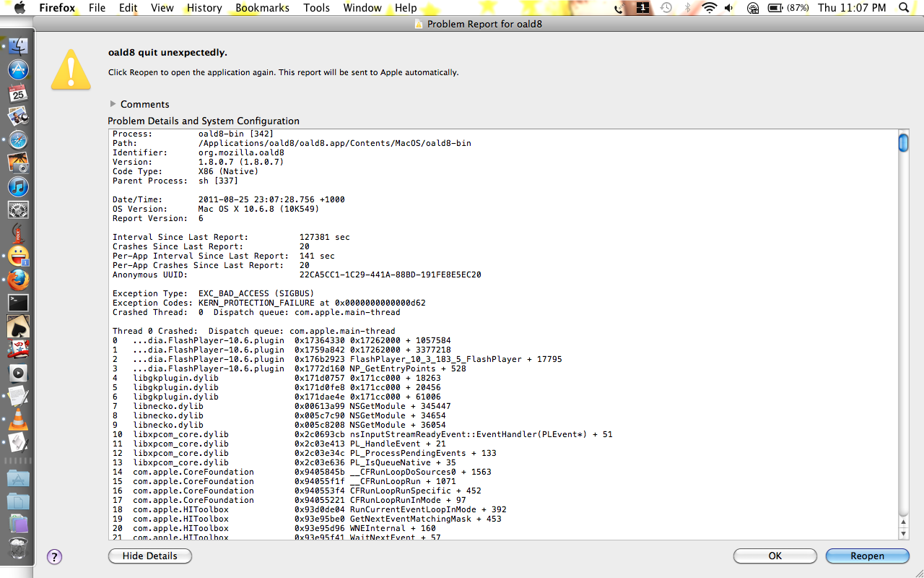Click Reopen to relaunch oald8
This screenshot has height=578, width=924.
click(868, 556)
